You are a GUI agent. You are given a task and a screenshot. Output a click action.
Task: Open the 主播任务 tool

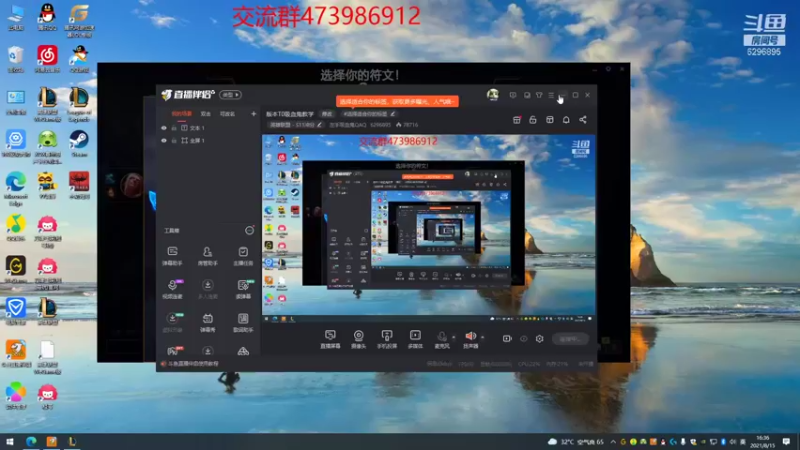click(x=243, y=256)
